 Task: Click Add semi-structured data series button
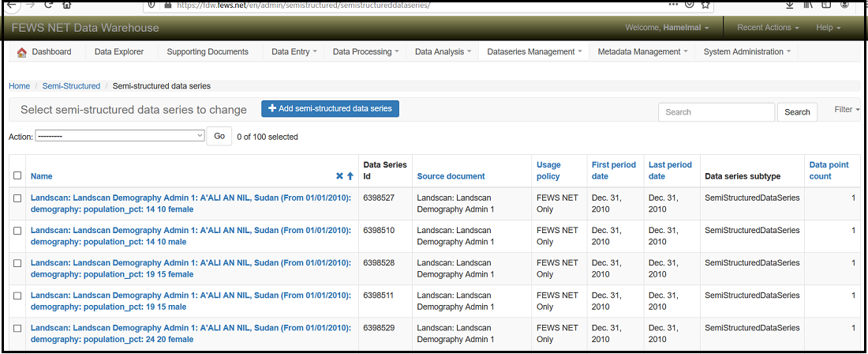(330, 108)
